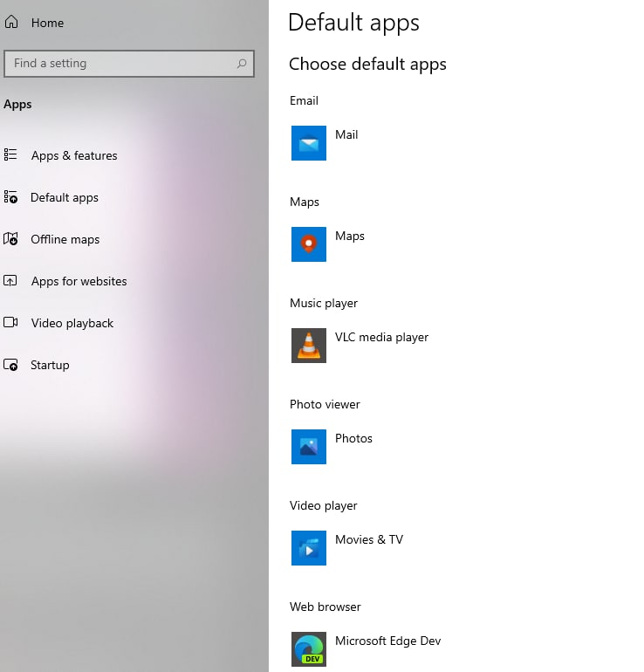This screenshot has height=672, width=644.
Task: Click the Video player category label
Action: tap(323, 505)
